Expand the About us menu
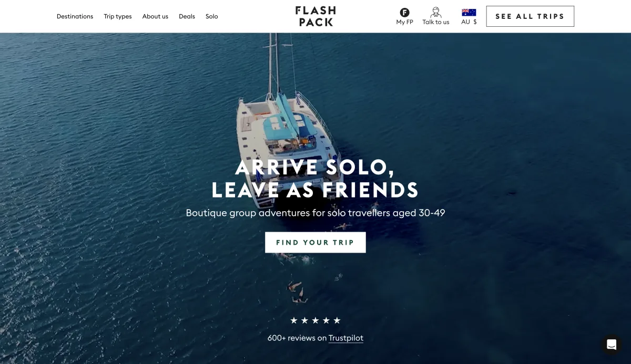 (155, 16)
